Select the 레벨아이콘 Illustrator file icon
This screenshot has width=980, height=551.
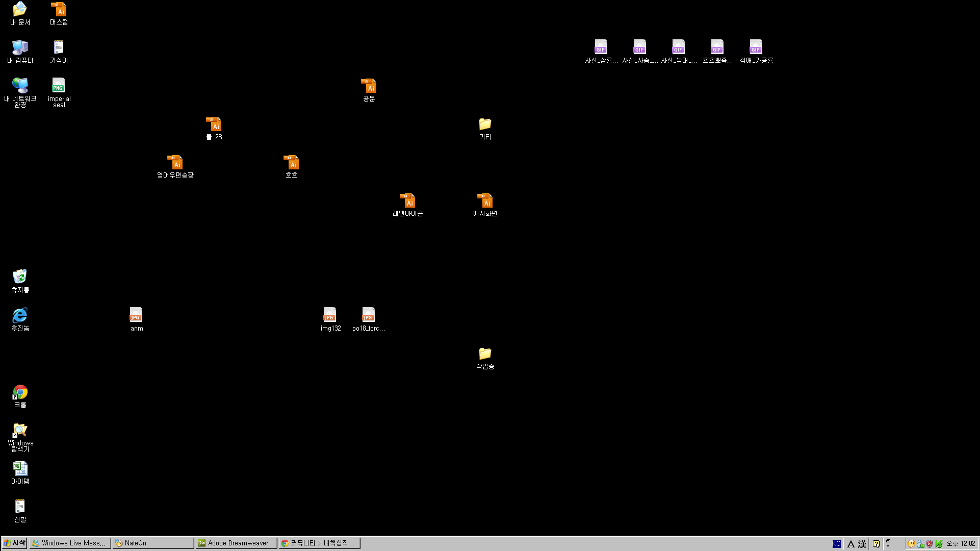(x=407, y=201)
